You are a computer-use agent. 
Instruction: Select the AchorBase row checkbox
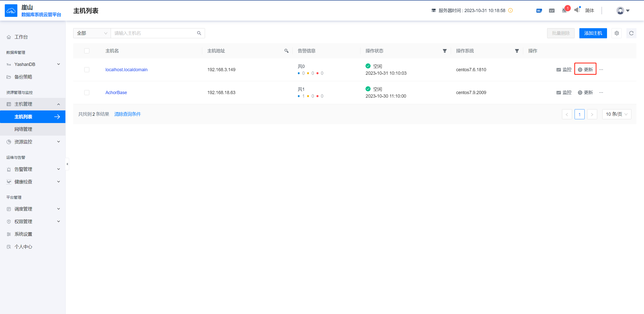click(87, 93)
